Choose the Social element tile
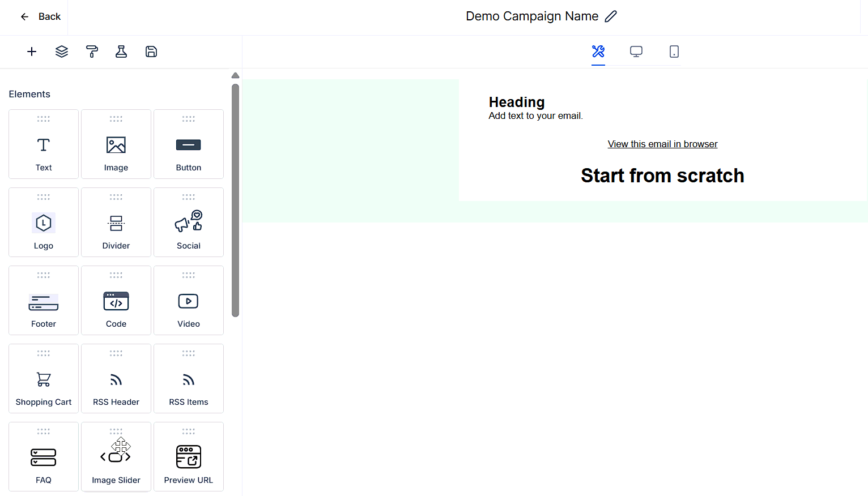This screenshot has width=868, height=496. click(189, 222)
